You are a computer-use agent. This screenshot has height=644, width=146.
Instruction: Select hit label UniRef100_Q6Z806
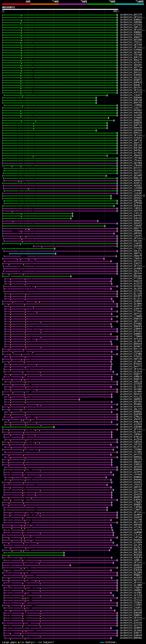[131, 53]
